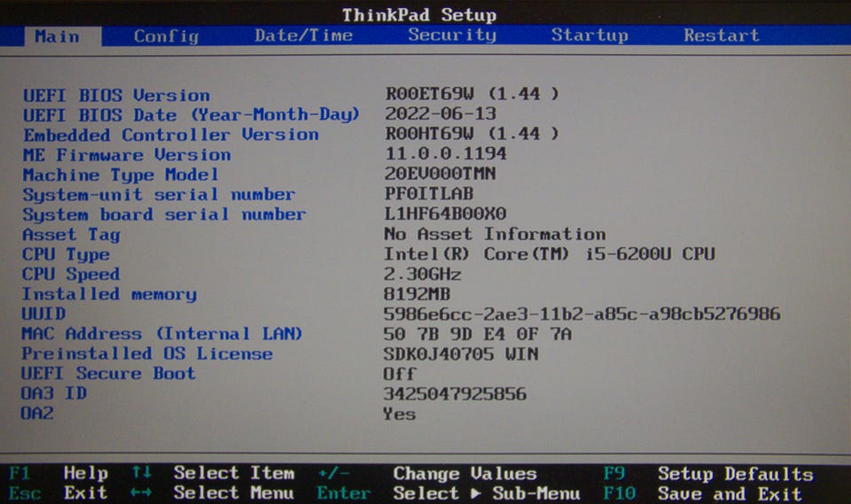
Task: Click the Exit legend text
Action: (85, 492)
